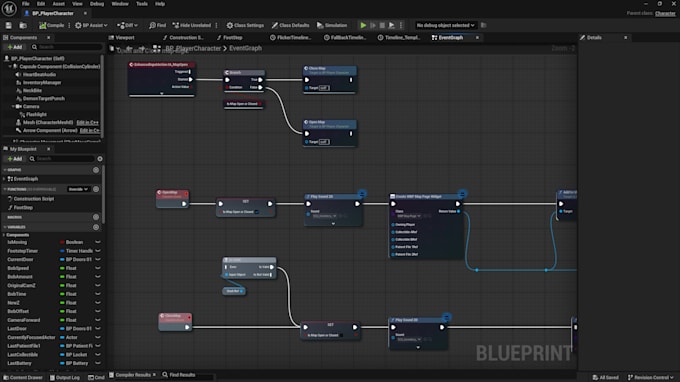Open the Content Drawer
The height and width of the screenshot is (382, 680).
tap(22, 378)
